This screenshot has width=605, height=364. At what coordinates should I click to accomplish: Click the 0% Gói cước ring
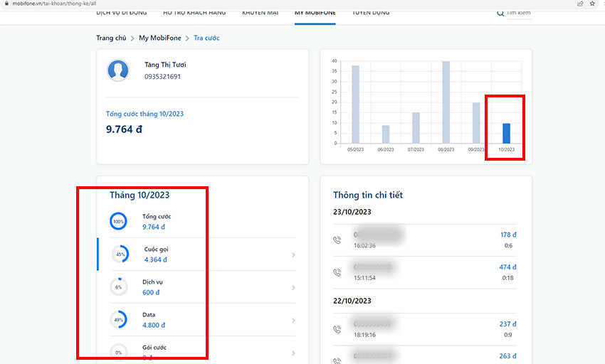tap(118, 352)
